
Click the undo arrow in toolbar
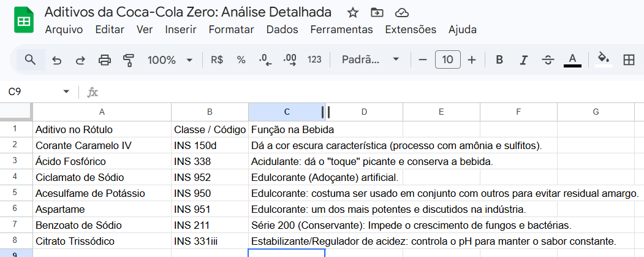pos(57,59)
